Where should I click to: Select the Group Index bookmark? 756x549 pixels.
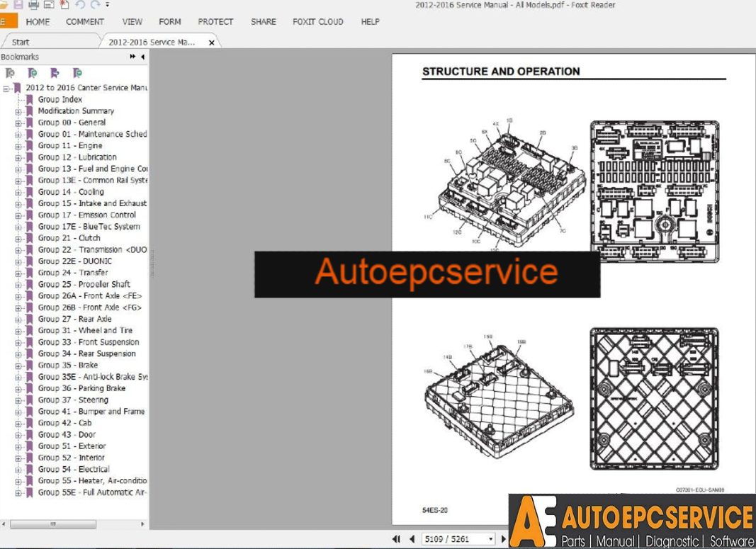pyautogui.click(x=60, y=99)
